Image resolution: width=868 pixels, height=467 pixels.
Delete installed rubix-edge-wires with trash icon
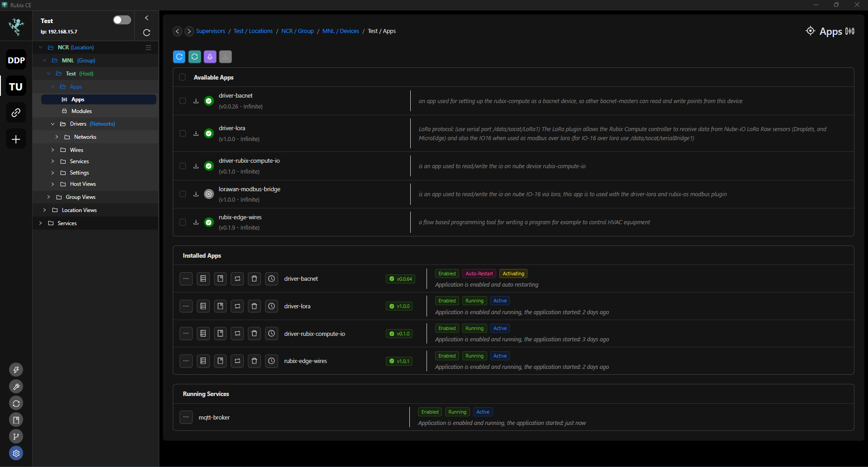[254, 361]
